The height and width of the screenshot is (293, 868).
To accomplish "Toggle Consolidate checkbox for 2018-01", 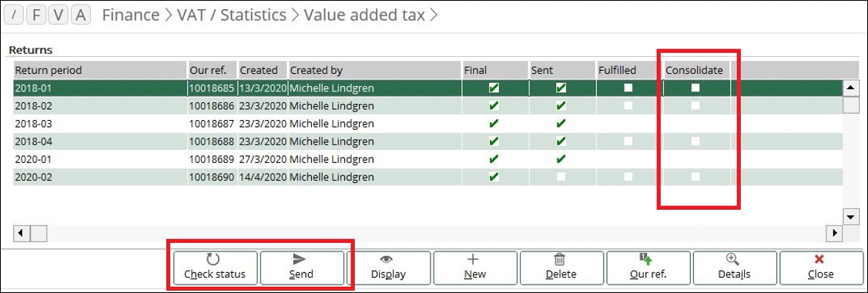I will (x=695, y=88).
